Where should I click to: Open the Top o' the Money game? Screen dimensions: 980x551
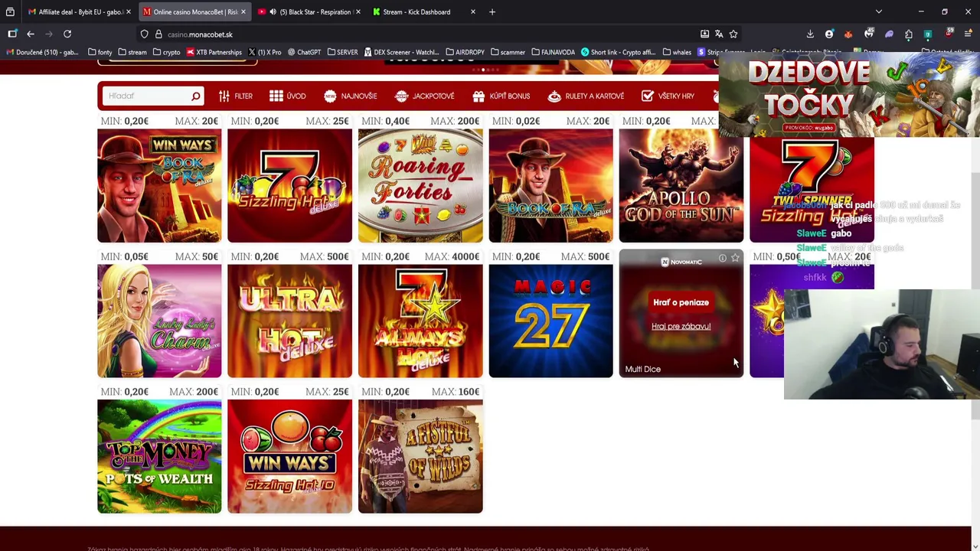point(159,456)
